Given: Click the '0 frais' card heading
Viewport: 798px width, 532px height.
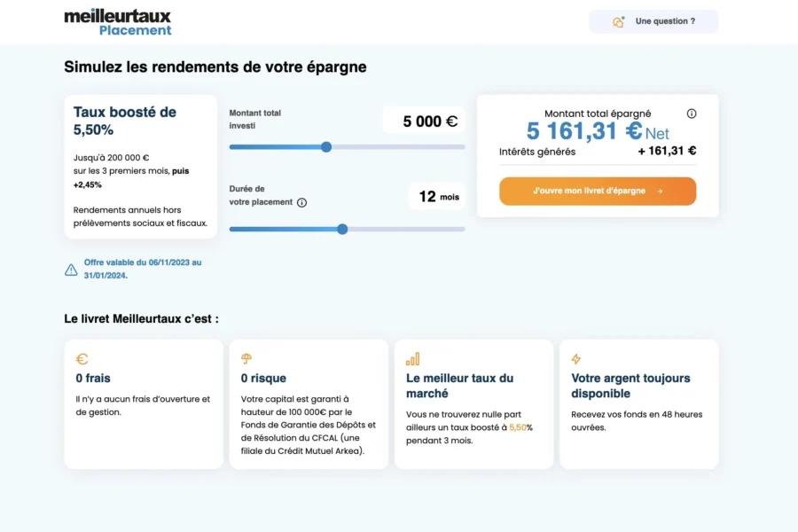Looking at the screenshot, I should tap(93, 379).
